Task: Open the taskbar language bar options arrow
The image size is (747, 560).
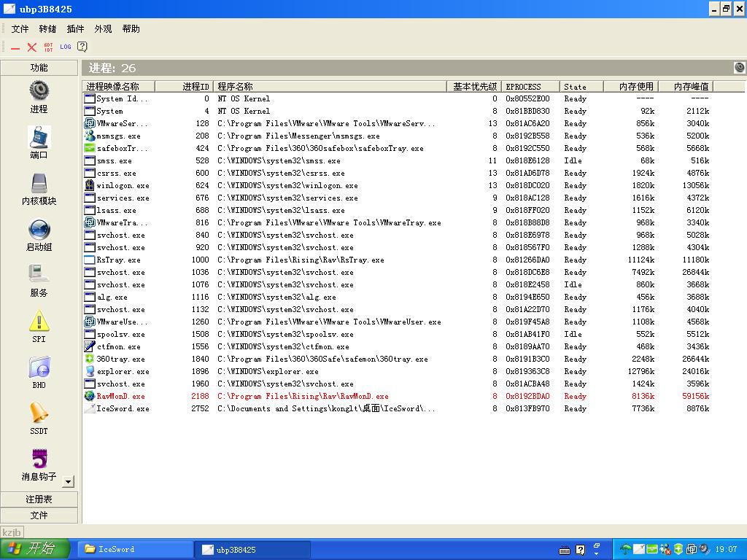Action: pyautogui.click(x=597, y=554)
